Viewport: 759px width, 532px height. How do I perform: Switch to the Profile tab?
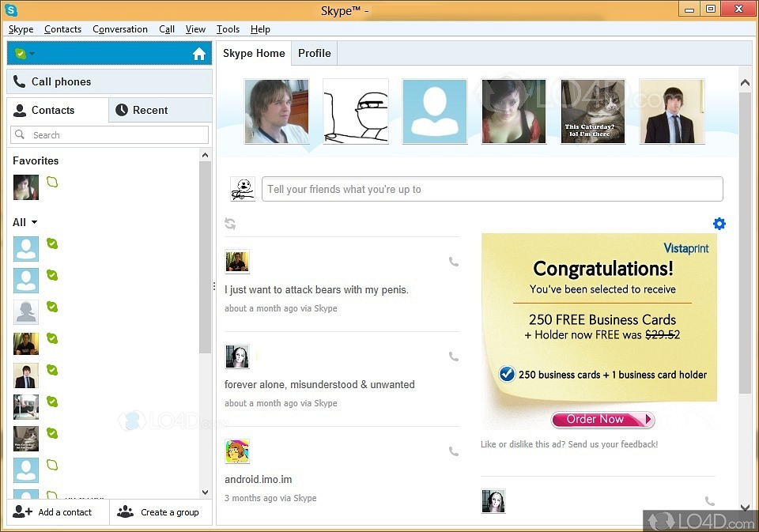coord(314,53)
